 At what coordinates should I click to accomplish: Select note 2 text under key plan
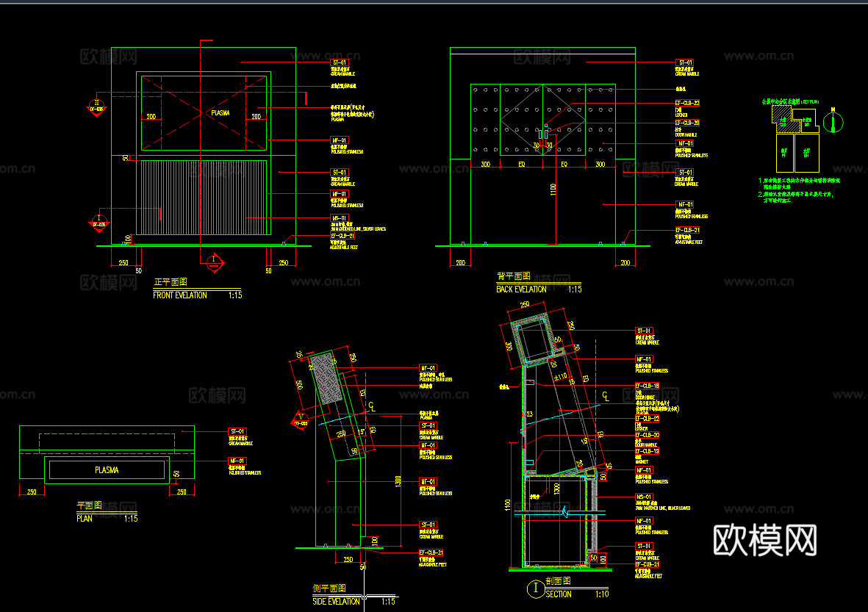(795, 198)
